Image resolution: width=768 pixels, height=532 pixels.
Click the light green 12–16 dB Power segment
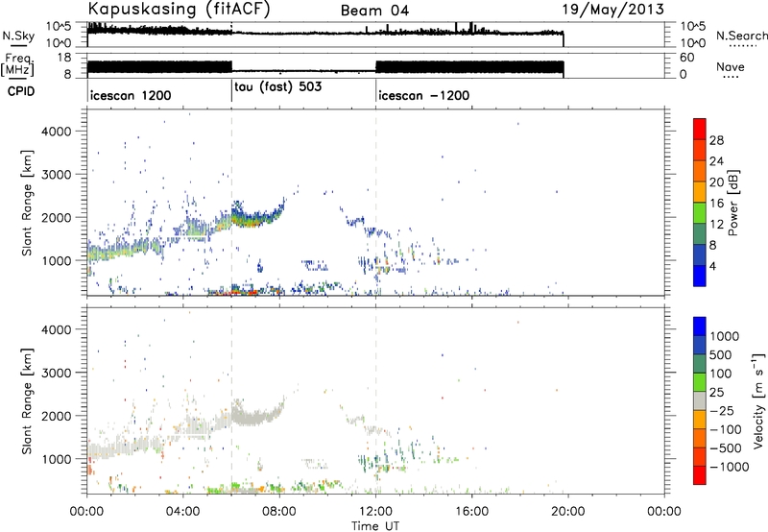tap(700, 213)
